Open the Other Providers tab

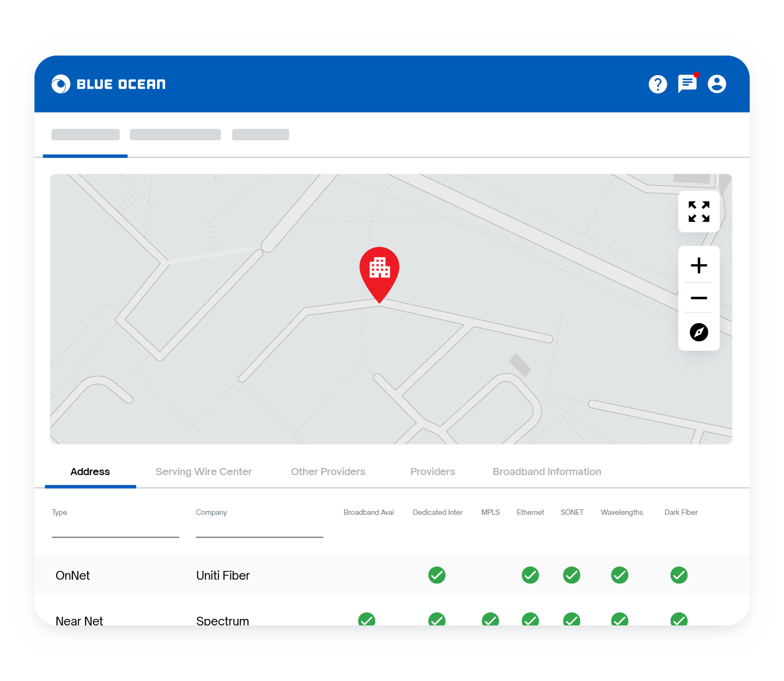click(328, 472)
